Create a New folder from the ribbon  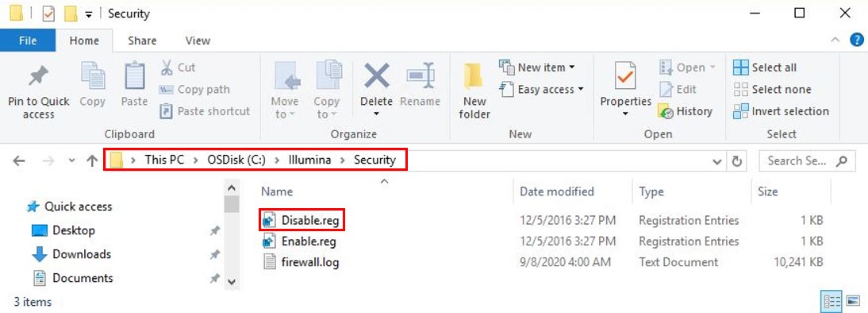(x=474, y=91)
